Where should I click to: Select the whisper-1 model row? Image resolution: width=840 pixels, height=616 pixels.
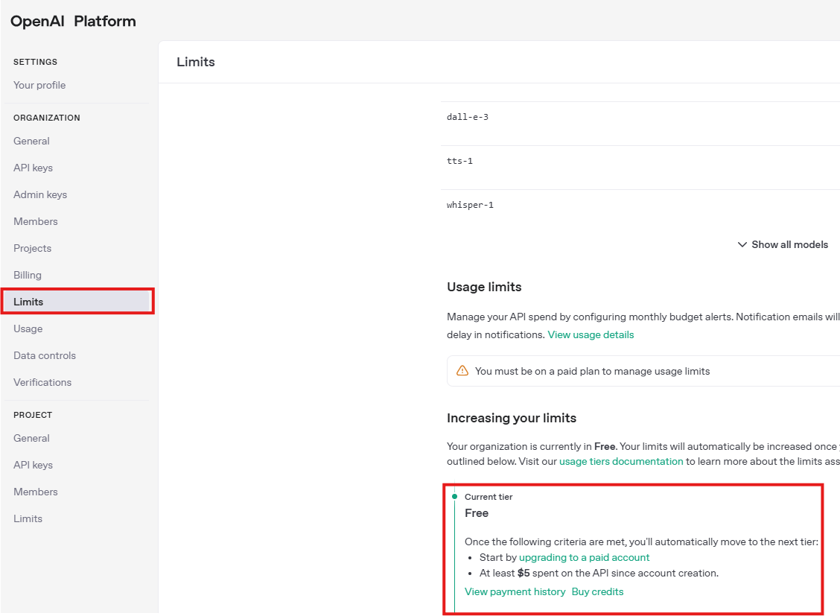pos(640,205)
